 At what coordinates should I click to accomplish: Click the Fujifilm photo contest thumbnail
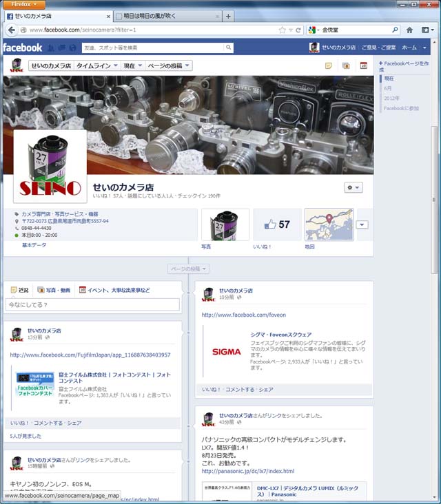point(35,384)
